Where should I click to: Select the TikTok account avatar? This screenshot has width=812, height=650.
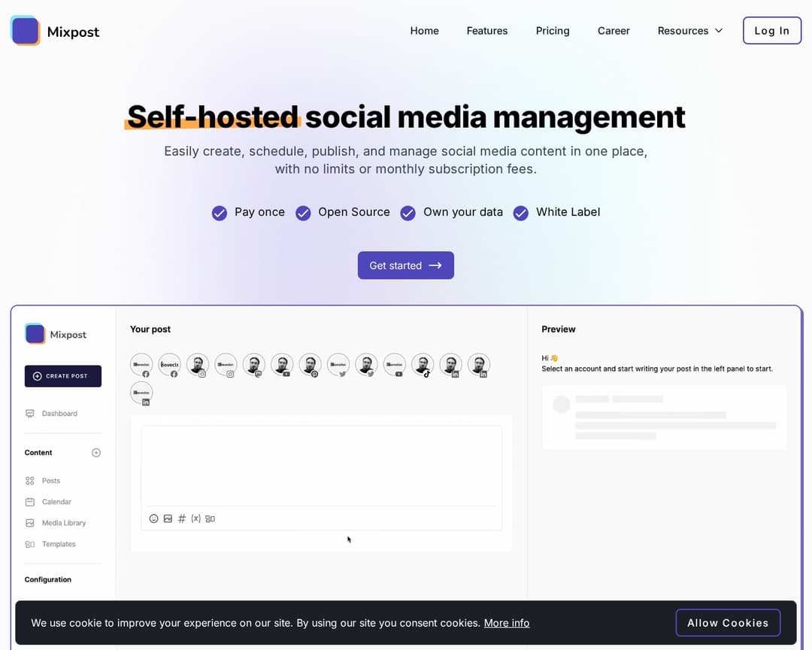click(x=423, y=365)
